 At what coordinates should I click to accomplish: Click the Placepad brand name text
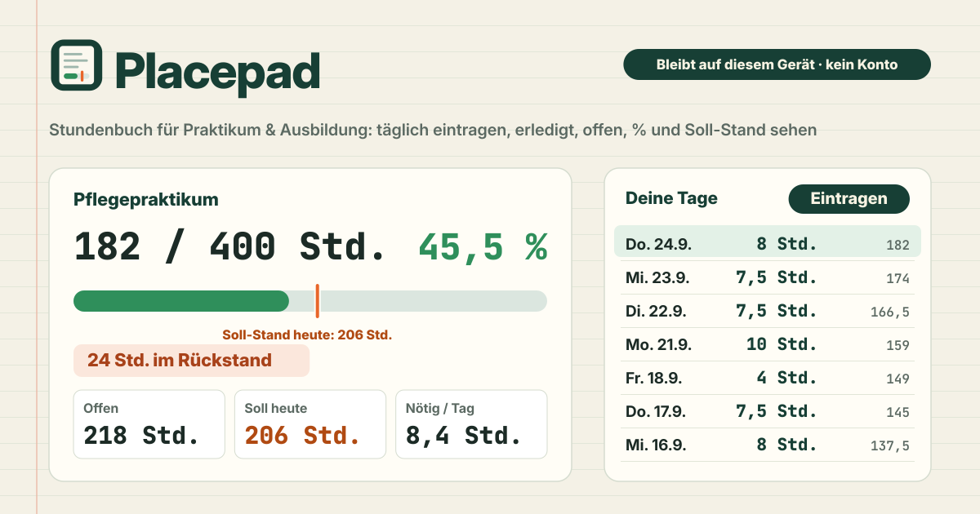tap(216, 72)
